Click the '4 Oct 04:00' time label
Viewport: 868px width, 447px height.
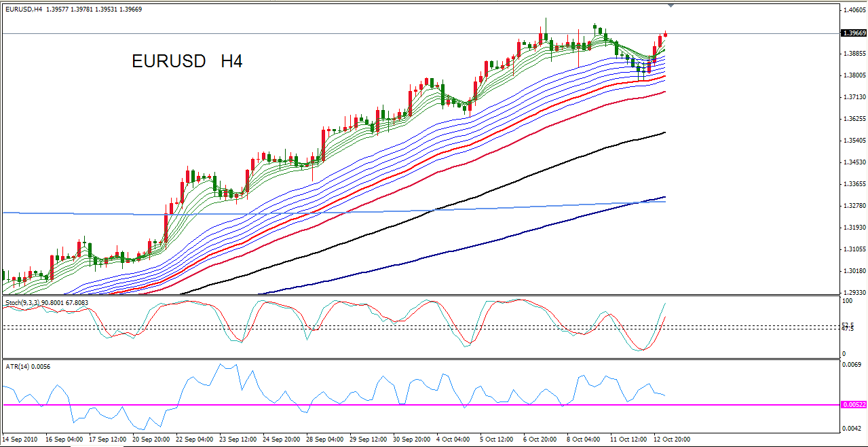[453, 440]
